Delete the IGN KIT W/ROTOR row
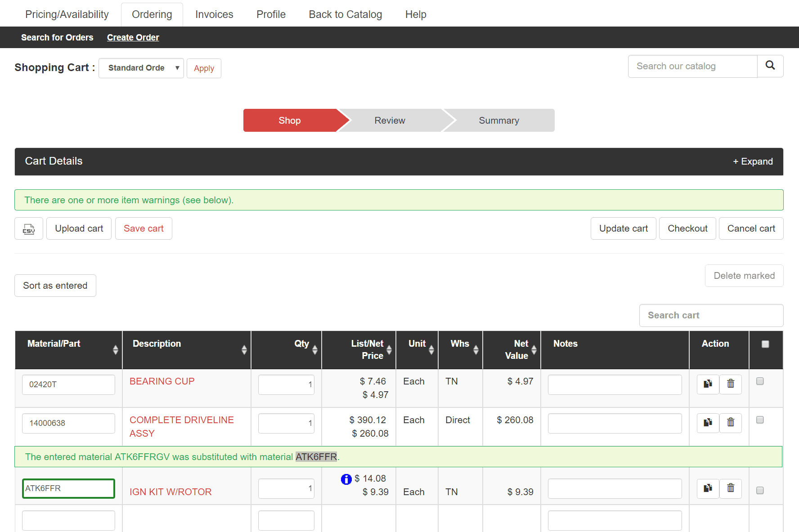This screenshot has width=799, height=532. (731, 488)
